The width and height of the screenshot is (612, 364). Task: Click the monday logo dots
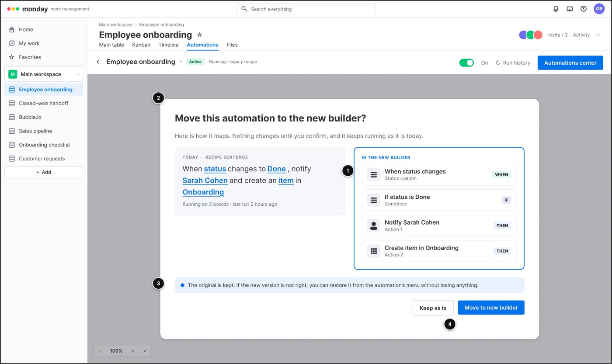[x=13, y=9]
